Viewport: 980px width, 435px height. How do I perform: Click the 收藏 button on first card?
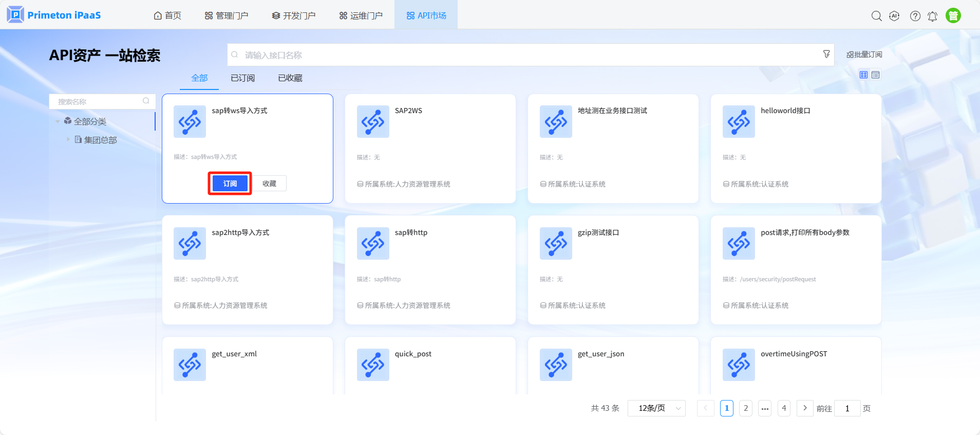(269, 184)
